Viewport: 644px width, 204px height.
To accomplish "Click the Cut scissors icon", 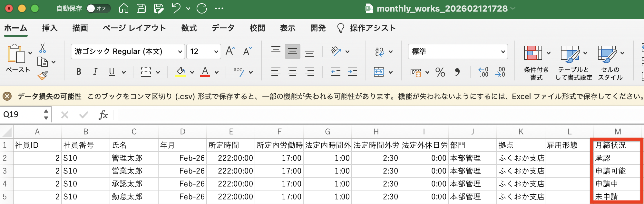I will point(43,48).
